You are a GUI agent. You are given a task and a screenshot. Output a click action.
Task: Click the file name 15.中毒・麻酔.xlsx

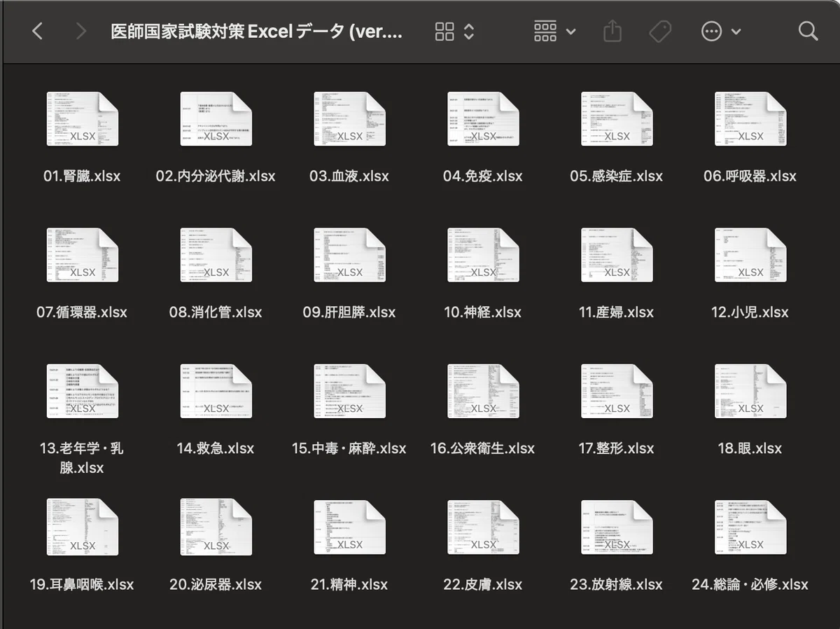coord(349,448)
